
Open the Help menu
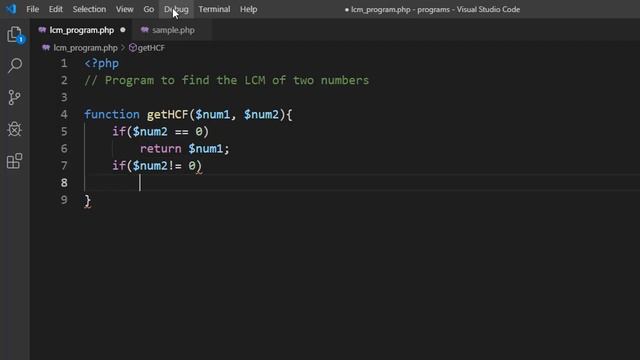pyautogui.click(x=248, y=9)
